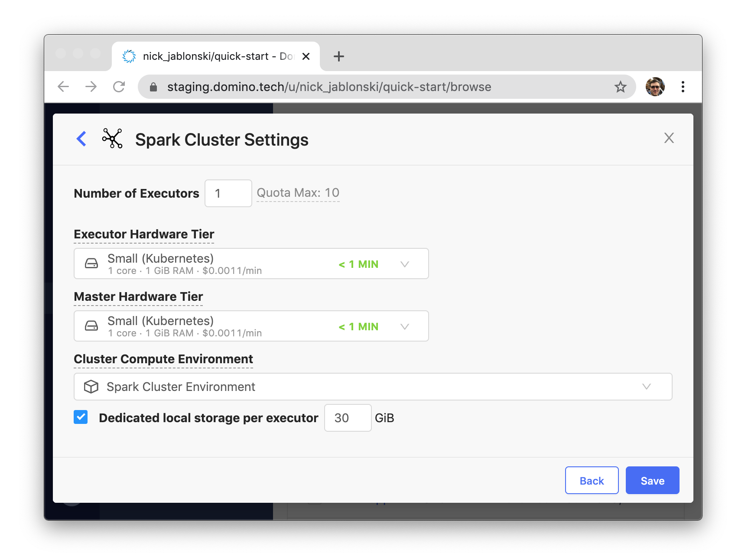Screen dimensions: 748x560
Task: Click the Executor tier hard drive icon
Action: pos(91,264)
